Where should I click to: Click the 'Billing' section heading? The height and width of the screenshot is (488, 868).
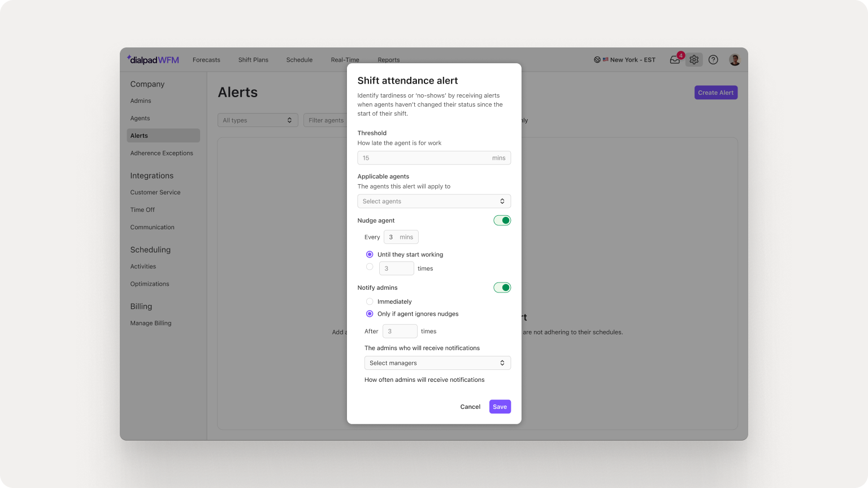141,306
